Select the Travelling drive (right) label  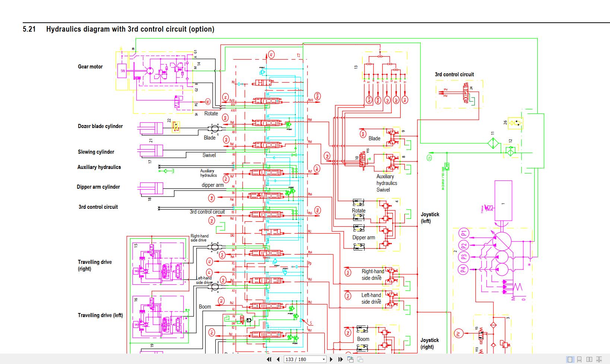pos(95,265)
